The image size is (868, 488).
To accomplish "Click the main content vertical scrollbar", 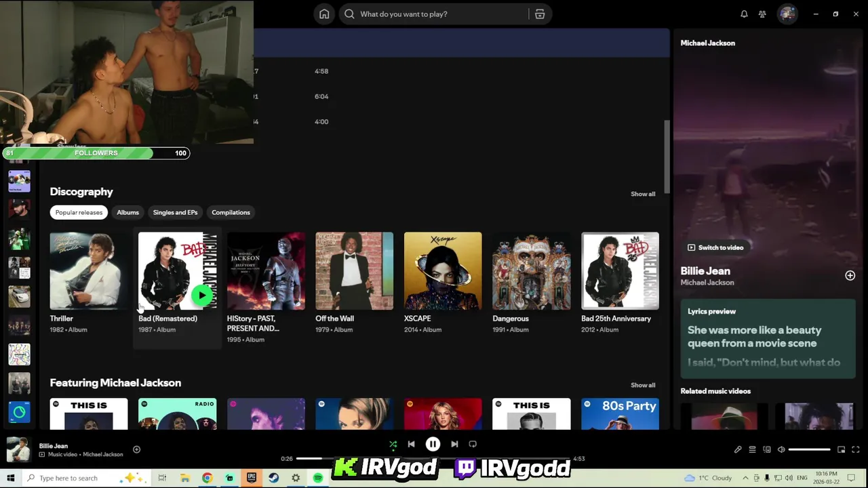I will pyautogui.click(x=667, y=157).
